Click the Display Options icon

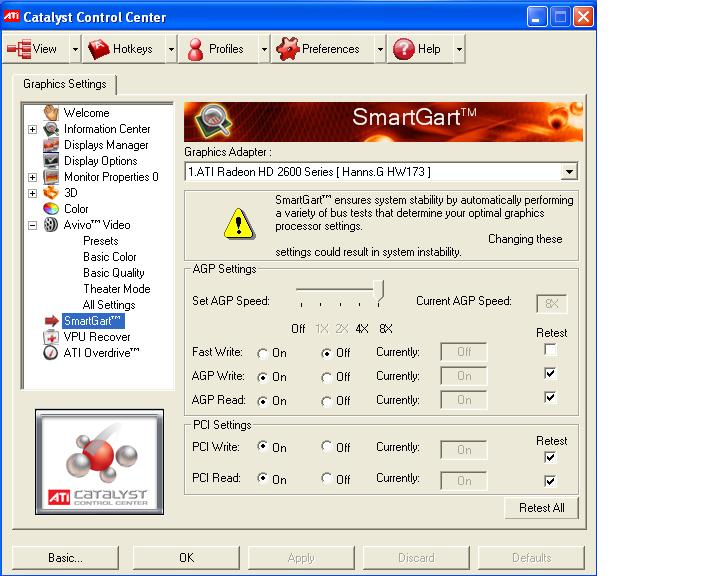(51, 161)
